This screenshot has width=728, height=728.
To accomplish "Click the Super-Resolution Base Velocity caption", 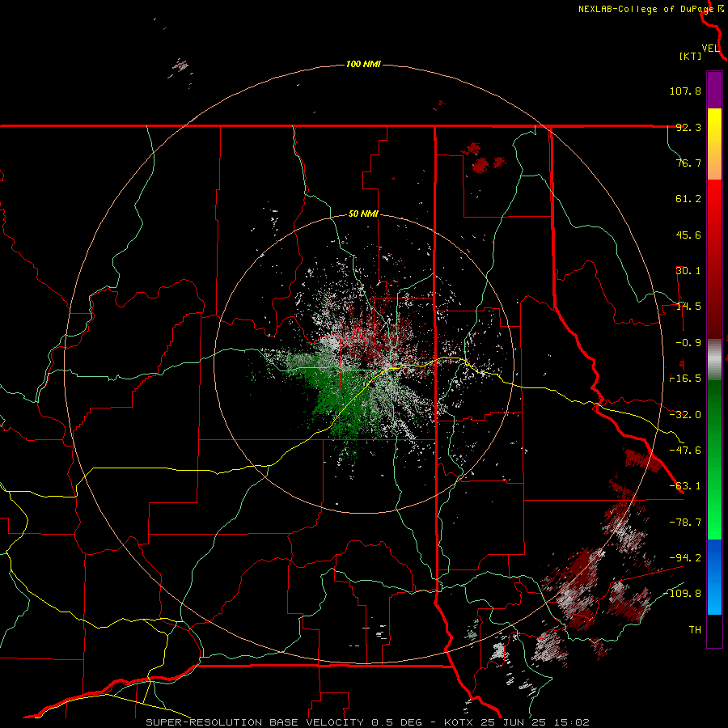I will pos(368,722).
